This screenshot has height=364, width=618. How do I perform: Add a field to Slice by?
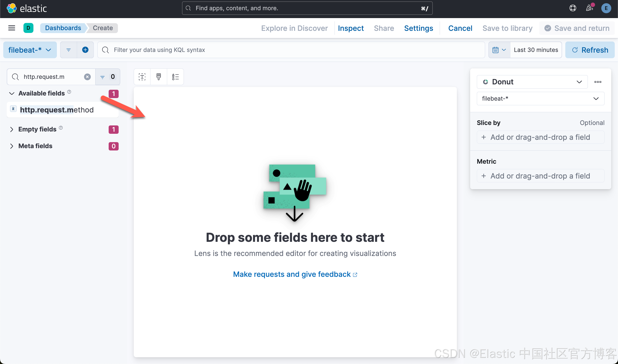click(x=540, y=137)
